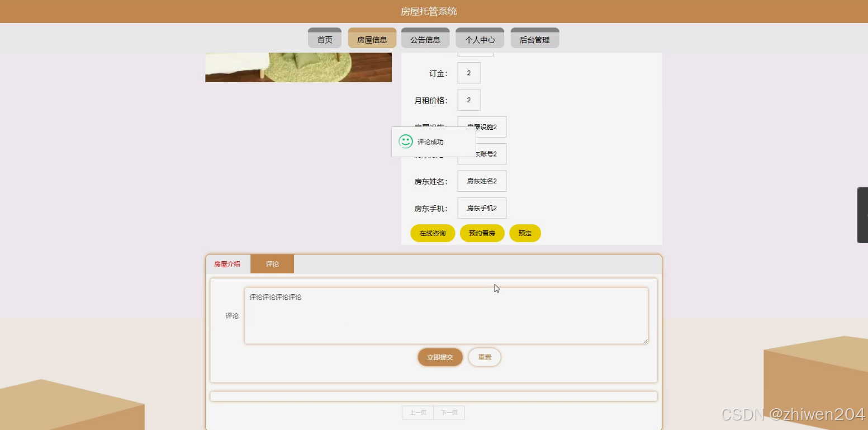The image size is (868, 430).
Task: Click the 房东手机 input showing 房东手机2
Action: click(x=482, y=207)
